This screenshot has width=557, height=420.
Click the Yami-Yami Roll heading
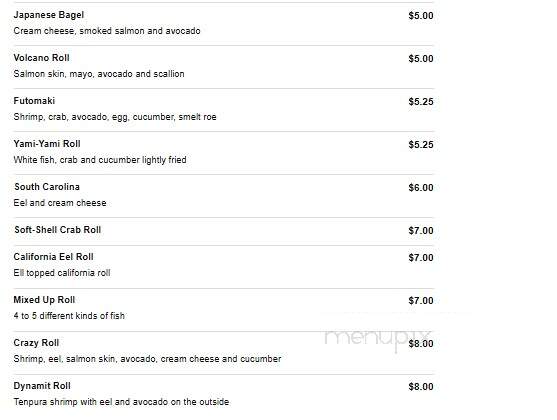(x=47, y=144)
